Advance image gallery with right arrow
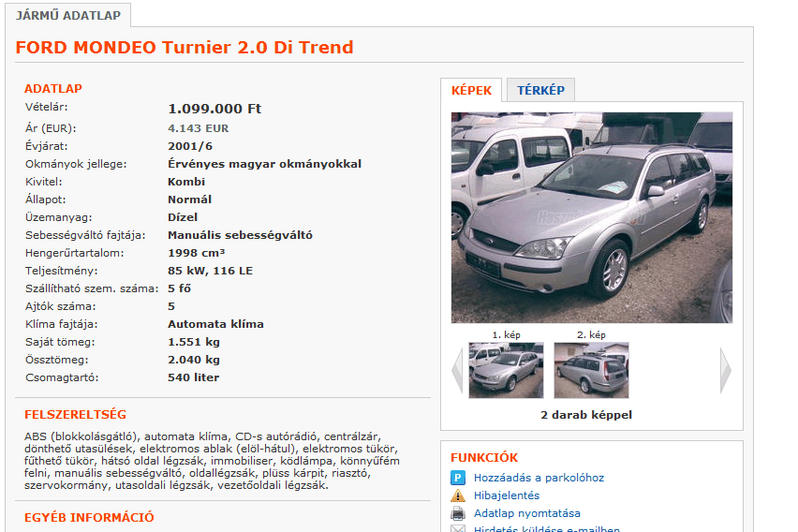Viewport: 798px width, 532px height. pos(725,370)
